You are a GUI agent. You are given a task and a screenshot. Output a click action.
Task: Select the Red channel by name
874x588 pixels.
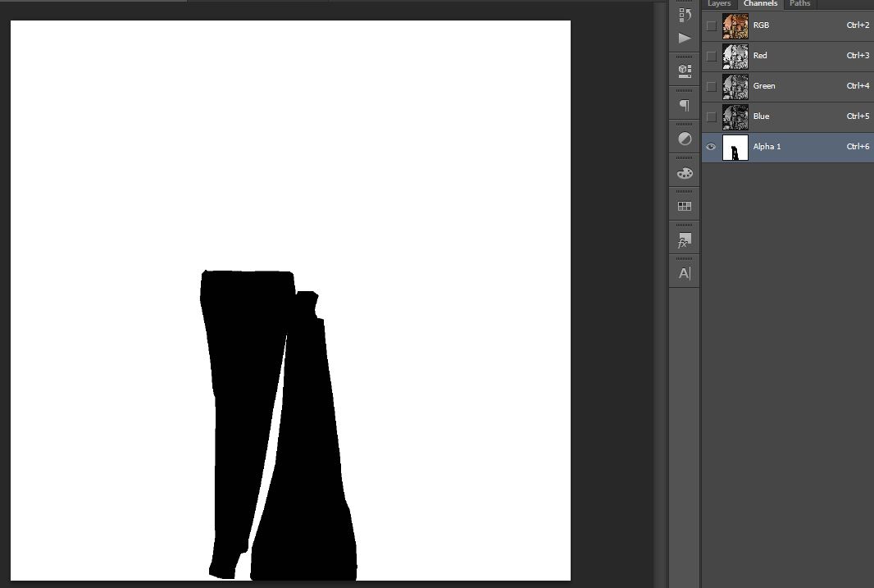760,56
